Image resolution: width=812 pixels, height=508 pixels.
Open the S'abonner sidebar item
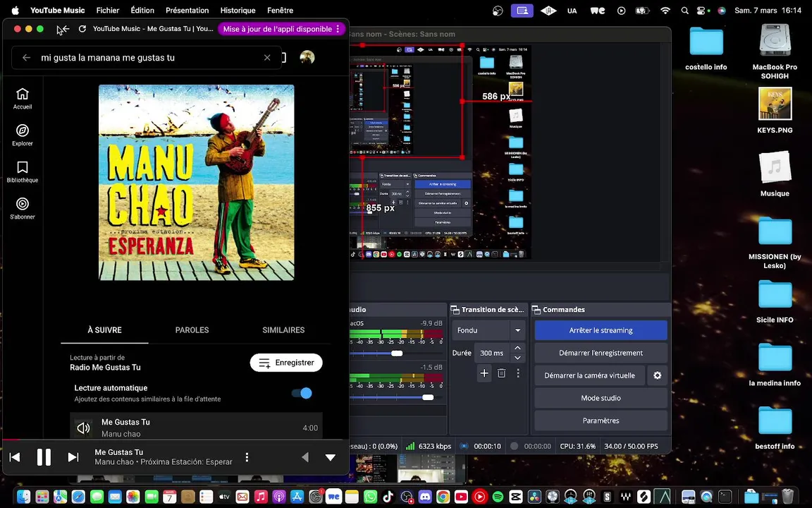pos(23,208)
